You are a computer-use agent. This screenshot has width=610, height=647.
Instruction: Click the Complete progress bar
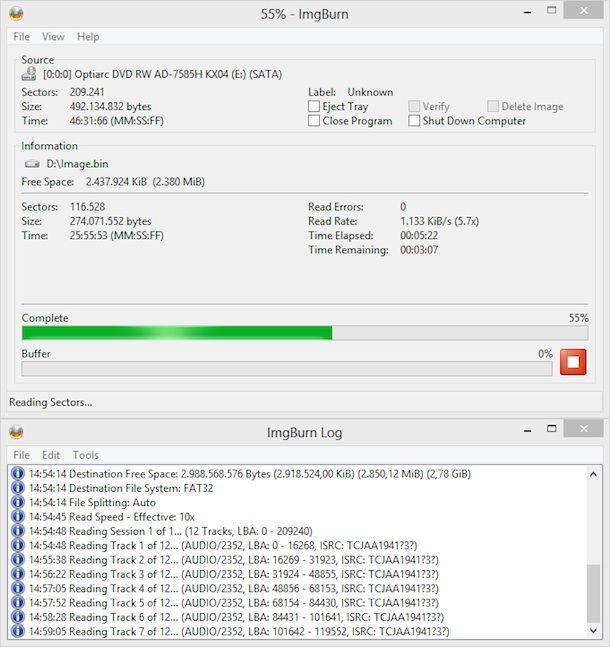coord(305,333)
